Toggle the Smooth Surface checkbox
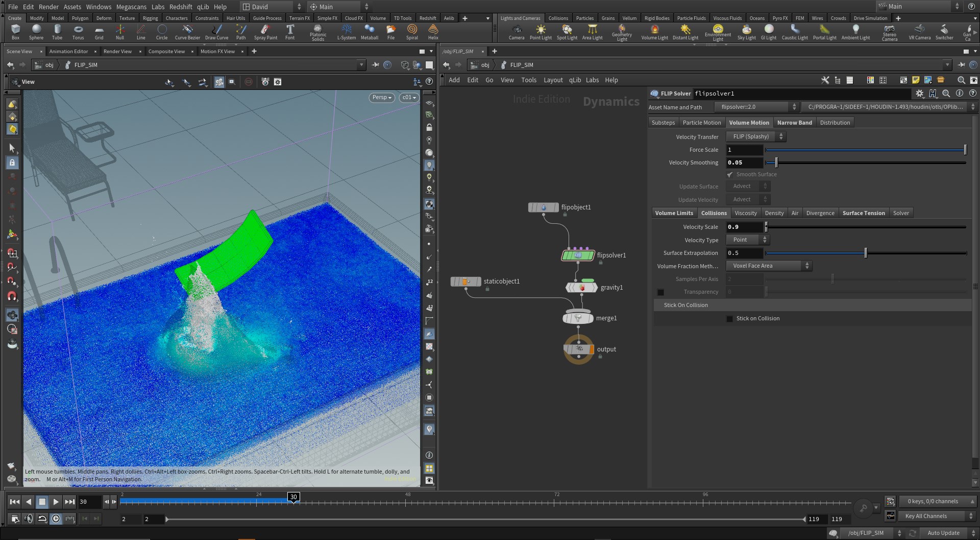Screen dimensions: 980x540 [x=730, y=175]
